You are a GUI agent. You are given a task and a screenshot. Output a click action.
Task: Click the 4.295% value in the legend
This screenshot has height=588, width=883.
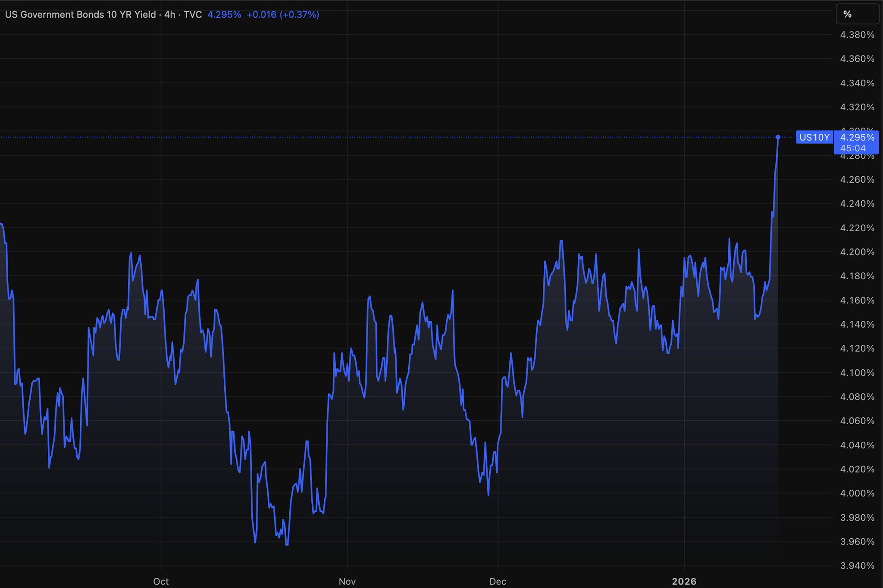(224, 15)
